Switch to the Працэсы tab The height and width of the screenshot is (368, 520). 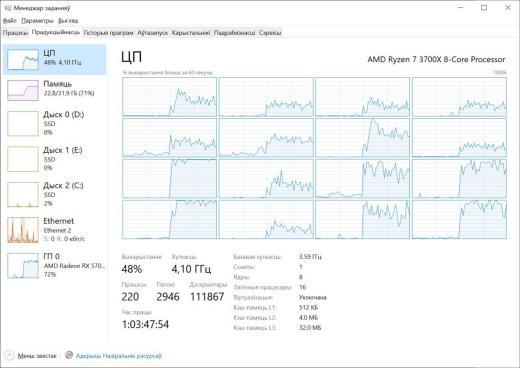click(x=15, y=33)
